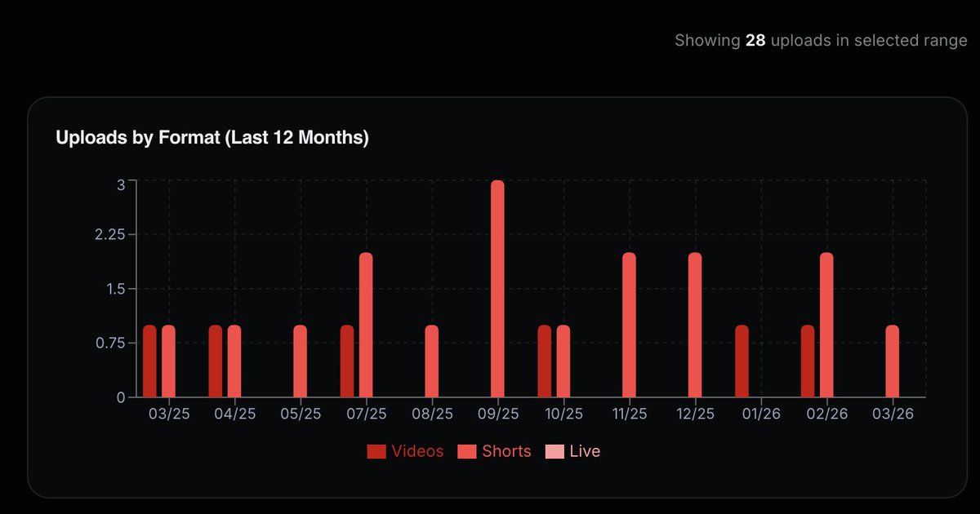The height and width of the screenshot is (514, 980).
Task: Click the 05/25 axis label
Action: pos(301,414)
